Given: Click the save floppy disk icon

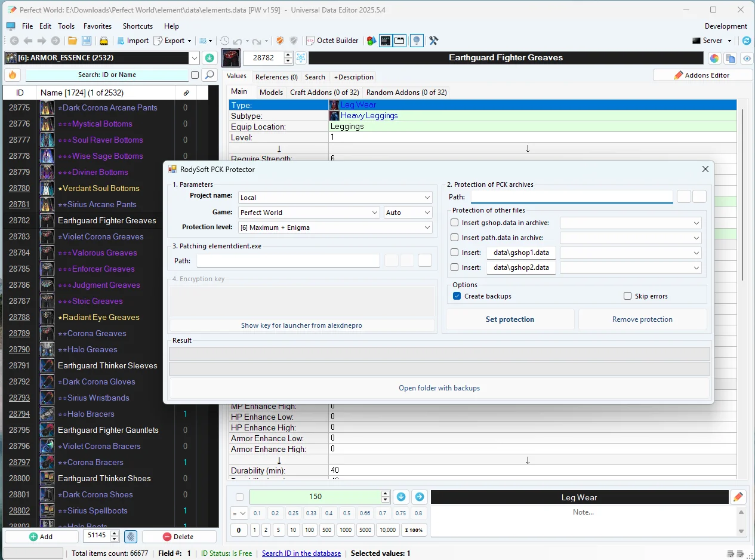Looking at the screenshot, I should (87, 41).
